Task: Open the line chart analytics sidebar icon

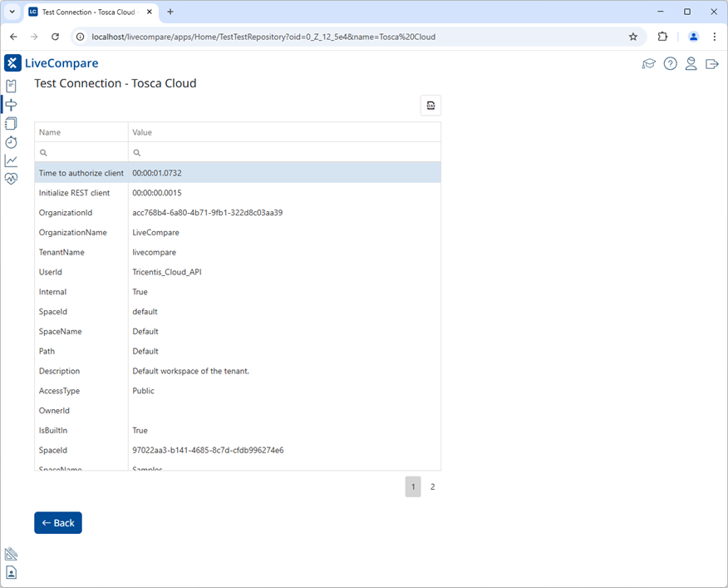Action: [11, 160]
